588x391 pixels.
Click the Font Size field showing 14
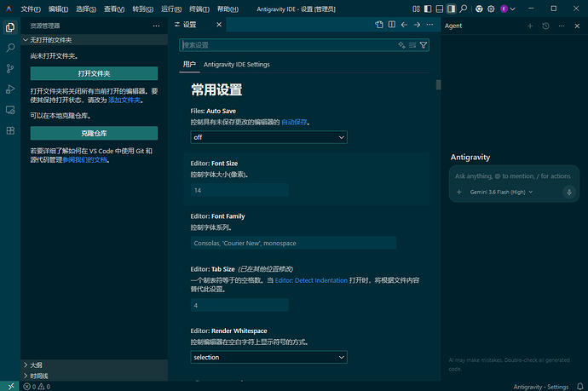[239, 190]
